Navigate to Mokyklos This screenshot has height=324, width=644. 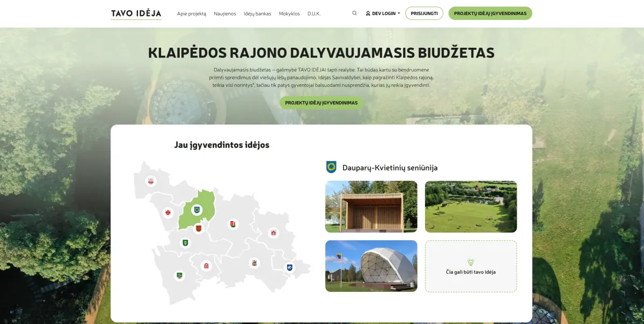tap(289, 14)
